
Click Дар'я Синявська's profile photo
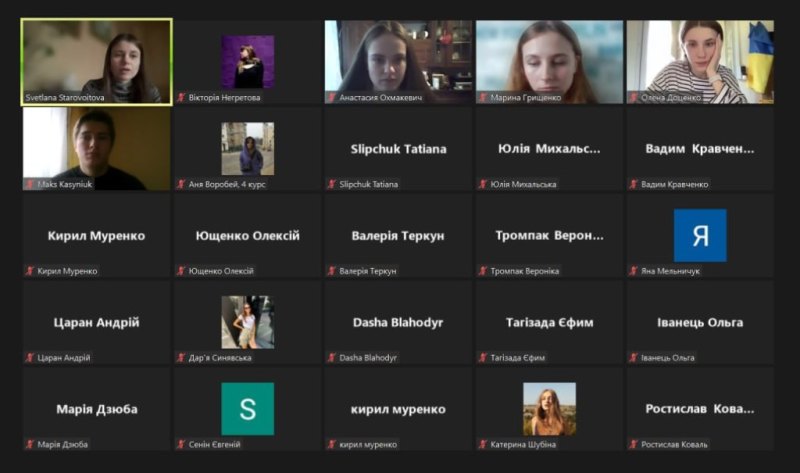[x=247, y=322]
